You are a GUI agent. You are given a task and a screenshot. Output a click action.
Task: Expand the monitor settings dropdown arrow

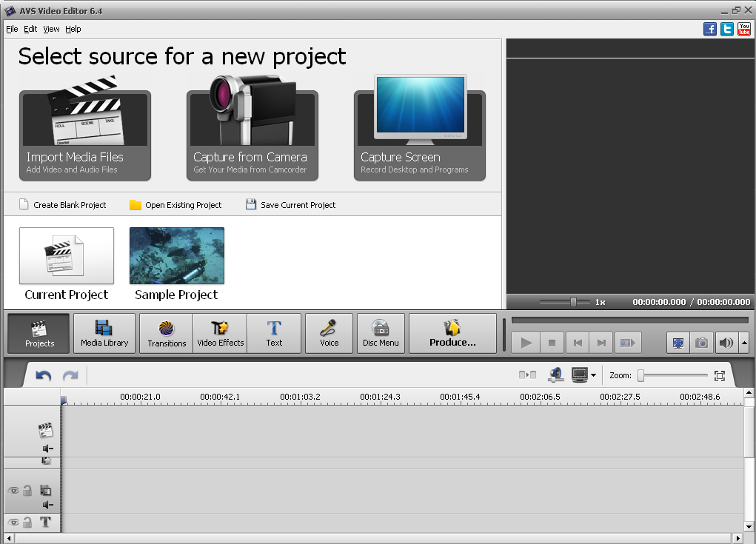click(594, 375)
